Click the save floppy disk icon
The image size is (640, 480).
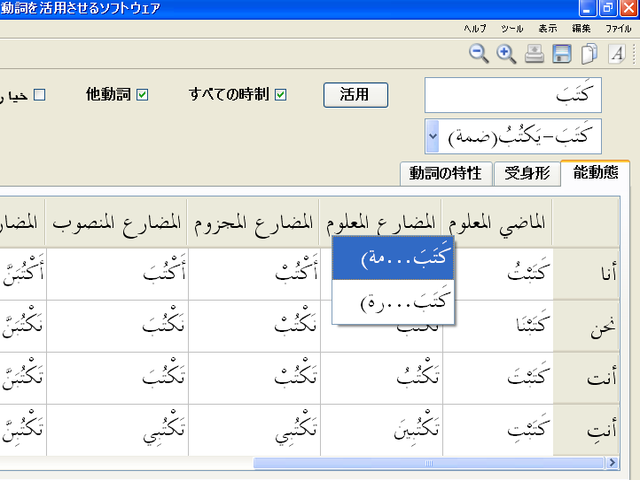562,53
